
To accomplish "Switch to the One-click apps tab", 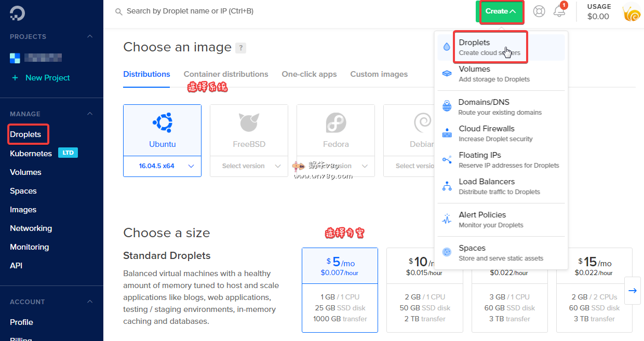I will click(x=309, y=74).
